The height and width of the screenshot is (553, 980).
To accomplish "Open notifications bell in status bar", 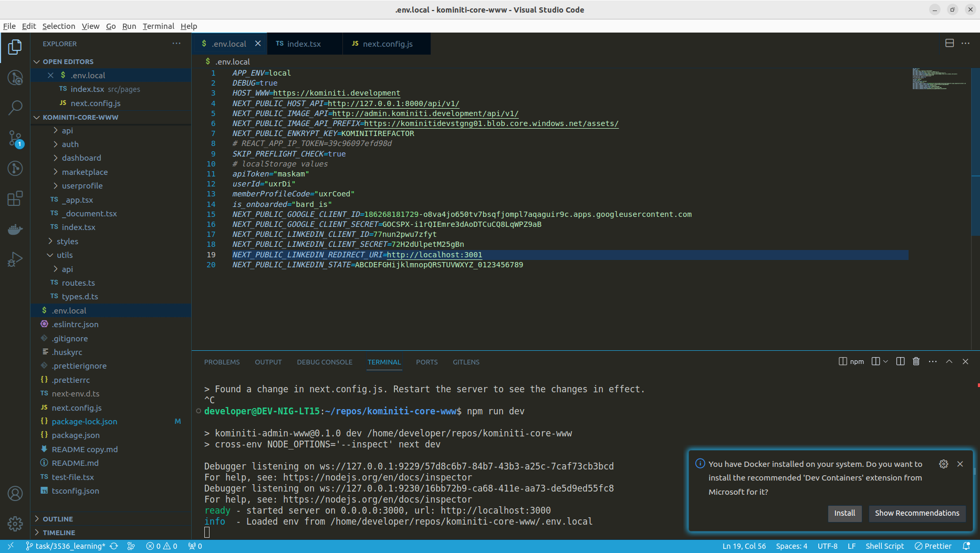I will (x=966, y=546).
